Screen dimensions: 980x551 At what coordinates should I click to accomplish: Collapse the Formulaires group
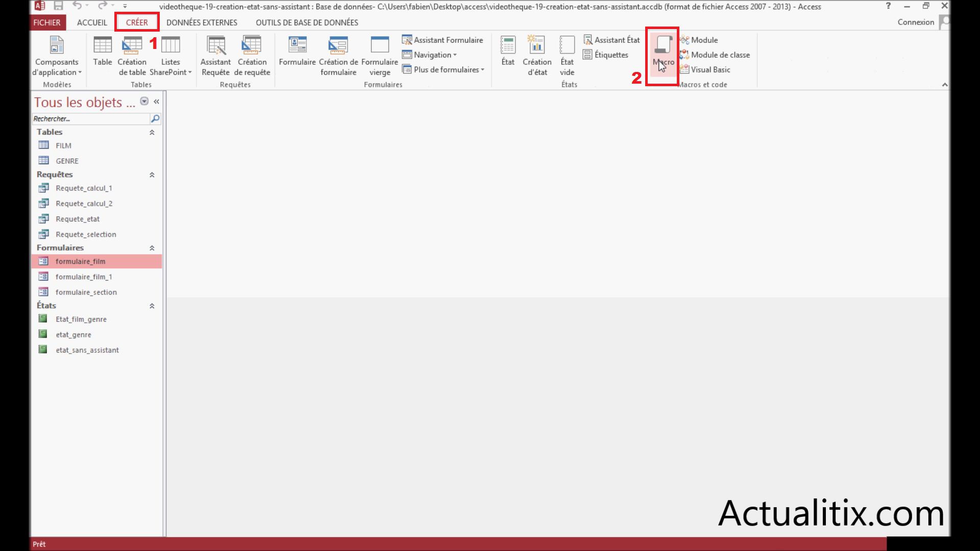click(x=152, y=248)
